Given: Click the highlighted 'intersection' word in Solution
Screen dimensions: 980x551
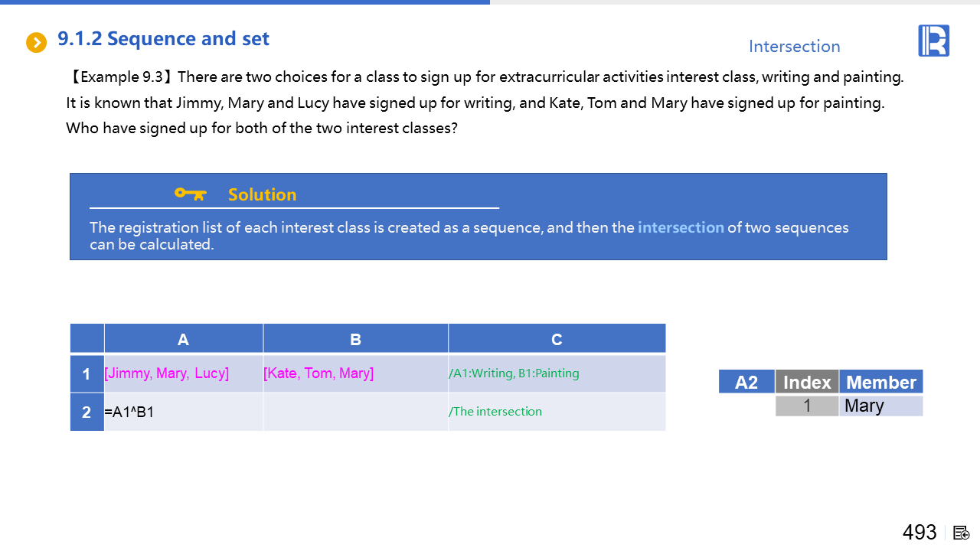Looking at the screenshot, I should point(681,227).
